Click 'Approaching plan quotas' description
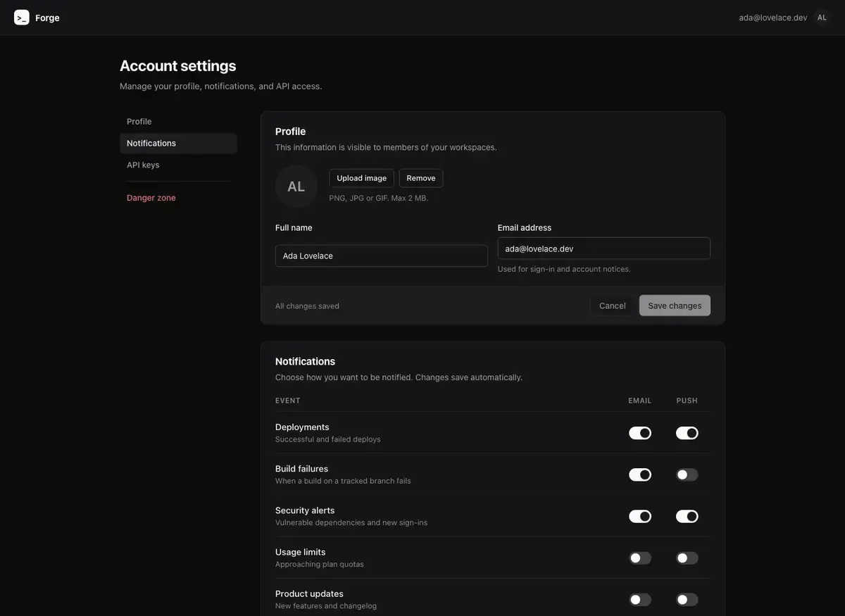 pyautogui.click(x=320, y=565)
